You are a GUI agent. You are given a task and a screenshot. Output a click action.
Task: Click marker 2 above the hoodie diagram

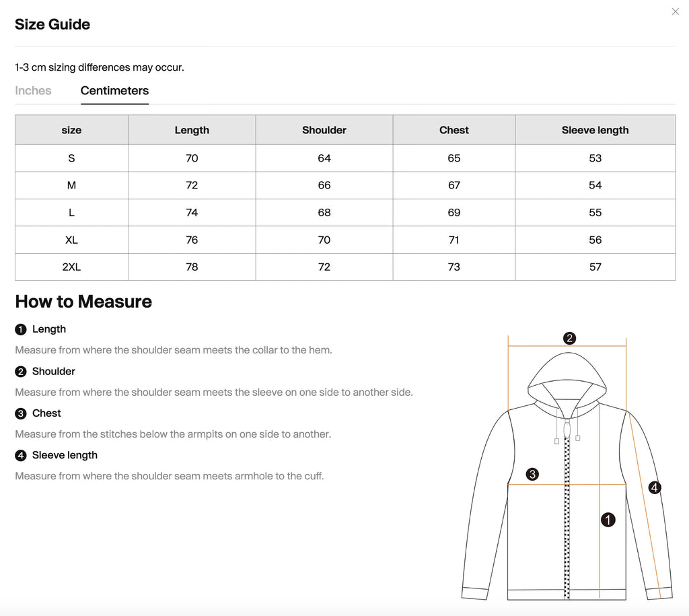(571, 338)
